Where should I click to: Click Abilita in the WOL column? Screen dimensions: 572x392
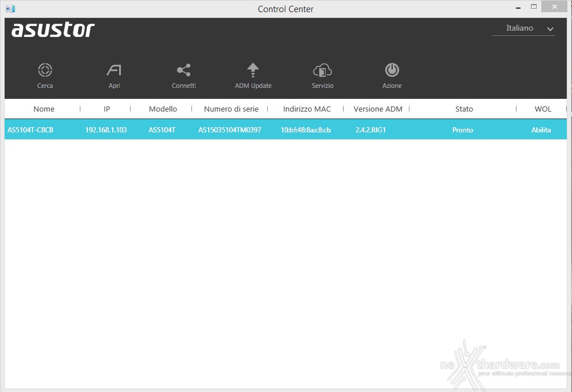click(541, 130)
